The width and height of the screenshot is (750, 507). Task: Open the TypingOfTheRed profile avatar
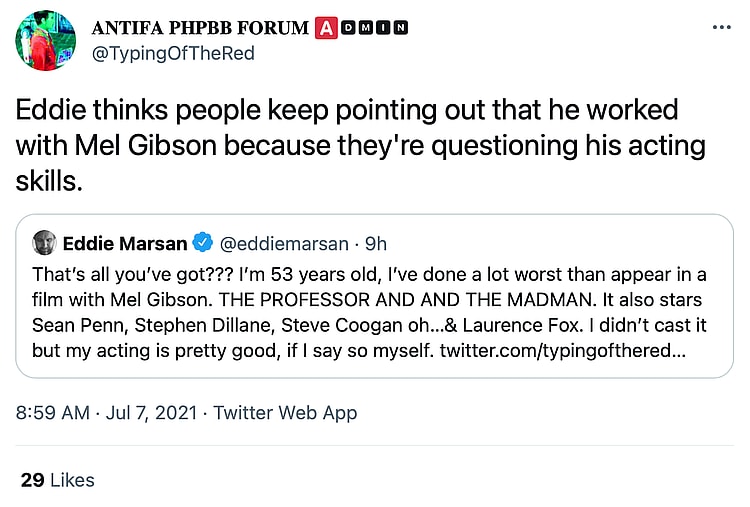(46, 41)
